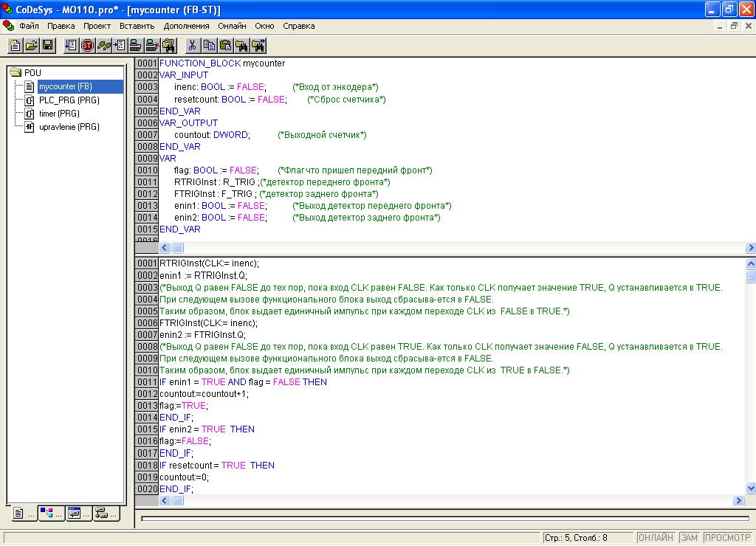This screenshot has height=546, width=756.
Task: Click the line 'RTRIGInst(CLK:= inenc);'
Action: [209, 263]
